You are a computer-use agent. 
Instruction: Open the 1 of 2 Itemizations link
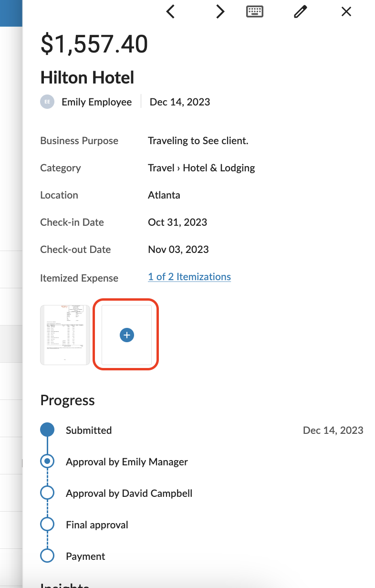[x=189, y=277]
